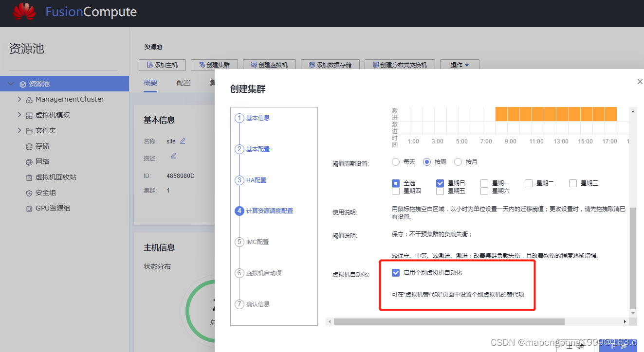Expand the 虚拟机模板 tree node
Viewport: 644px width, 352px height.
[x=19, y=115]
